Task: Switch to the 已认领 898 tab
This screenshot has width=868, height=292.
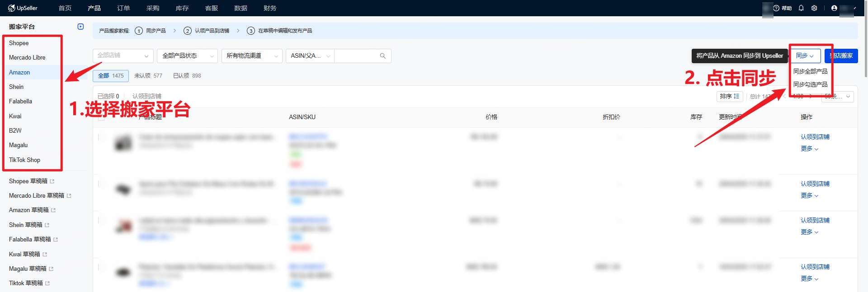Action: 187,76
